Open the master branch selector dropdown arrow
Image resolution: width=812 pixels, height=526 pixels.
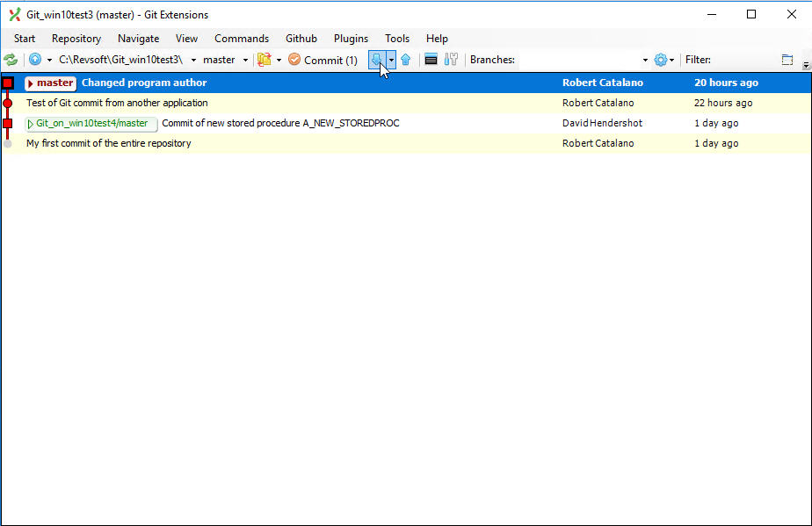[x=245, y=60]
